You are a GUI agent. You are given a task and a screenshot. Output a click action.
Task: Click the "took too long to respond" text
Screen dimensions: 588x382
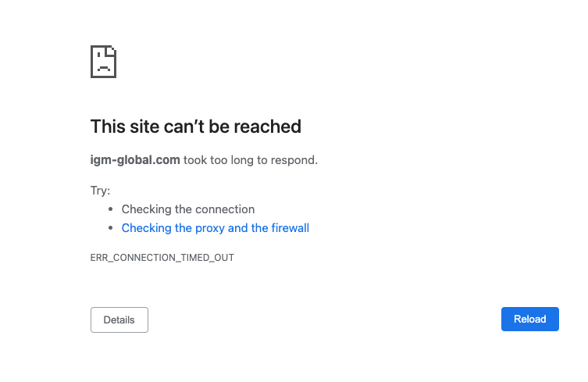251,160
